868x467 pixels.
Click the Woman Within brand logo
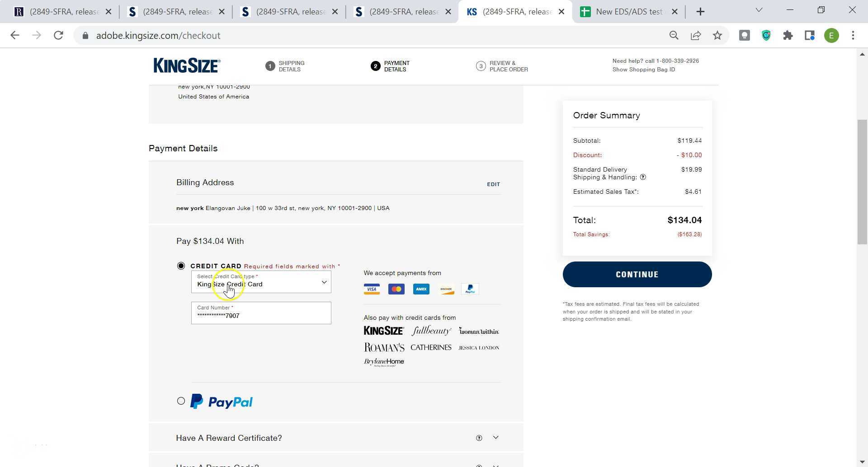pos(479,331)
